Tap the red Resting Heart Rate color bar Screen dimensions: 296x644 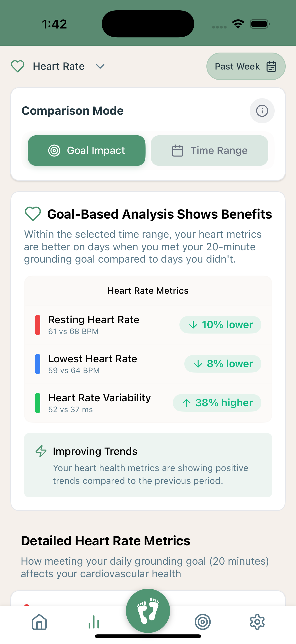tap(38, 325)
